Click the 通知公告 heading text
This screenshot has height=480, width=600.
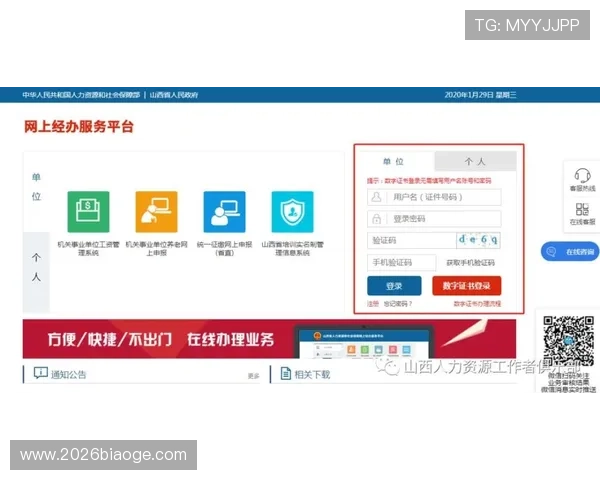pos(68,374)
